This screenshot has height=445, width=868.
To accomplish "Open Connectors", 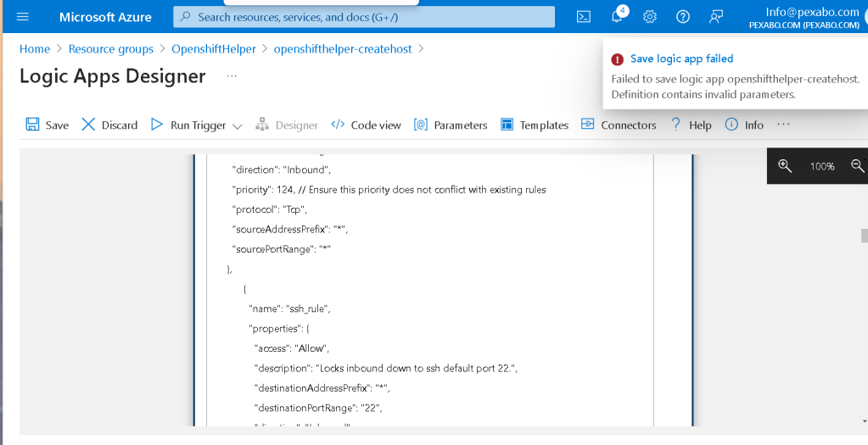I will click(x=619, y=125).
